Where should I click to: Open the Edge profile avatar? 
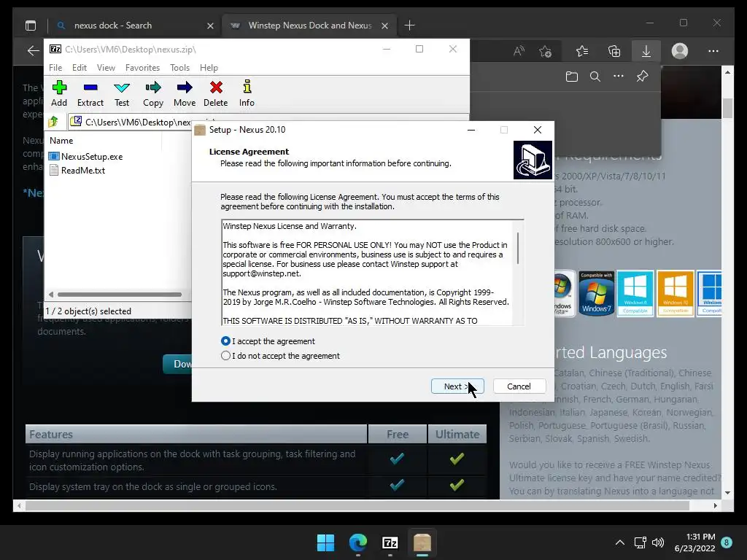click(x=680, y=51)
